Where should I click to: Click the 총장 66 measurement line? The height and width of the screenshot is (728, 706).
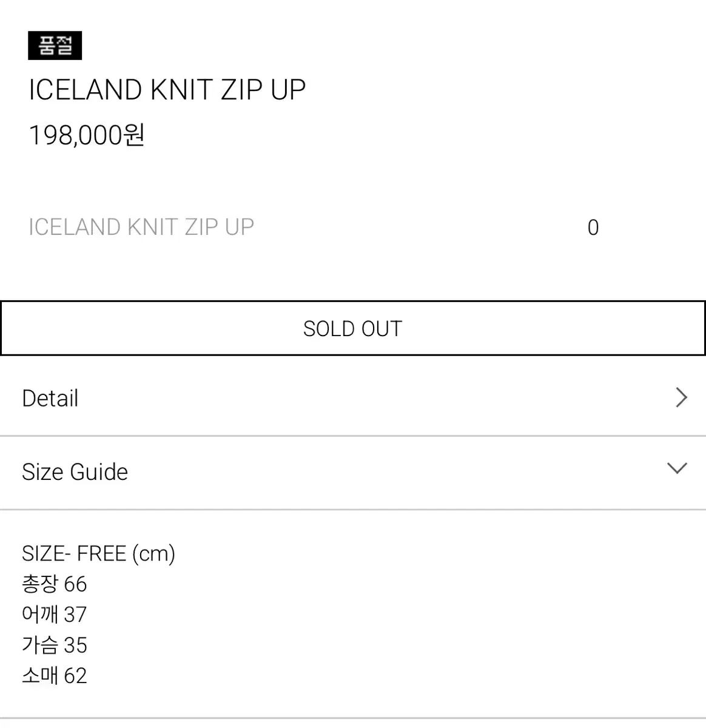(55, 584)
